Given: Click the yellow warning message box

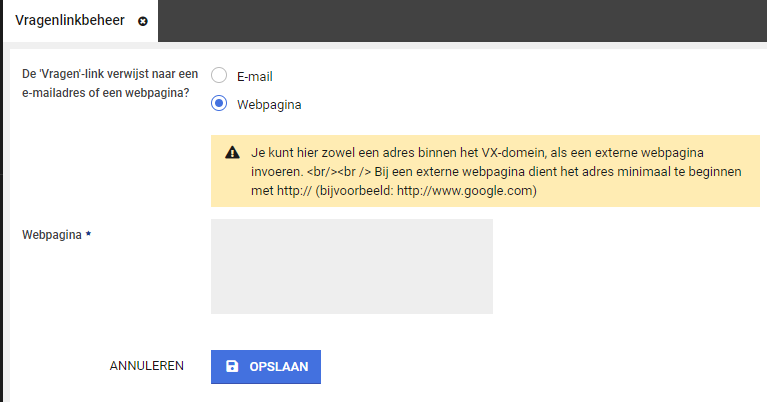Looking at the screenshot, I should coord(485,171).
